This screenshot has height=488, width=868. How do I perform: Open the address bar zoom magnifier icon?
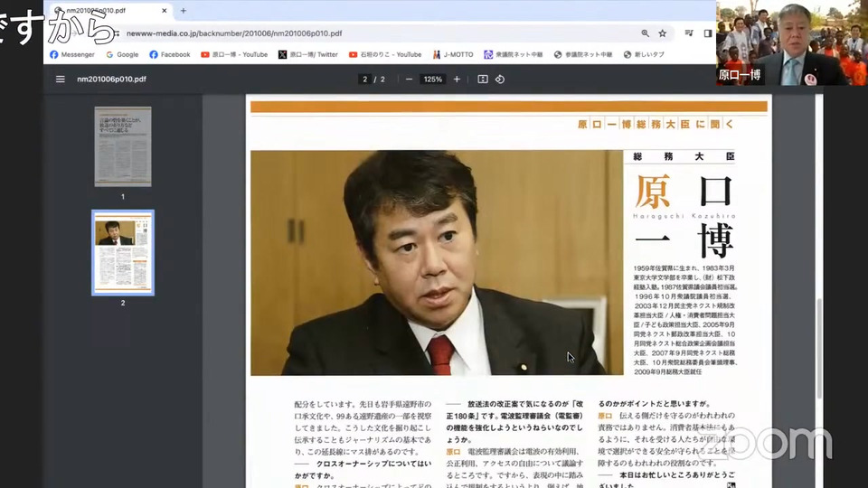click(645, 33)
